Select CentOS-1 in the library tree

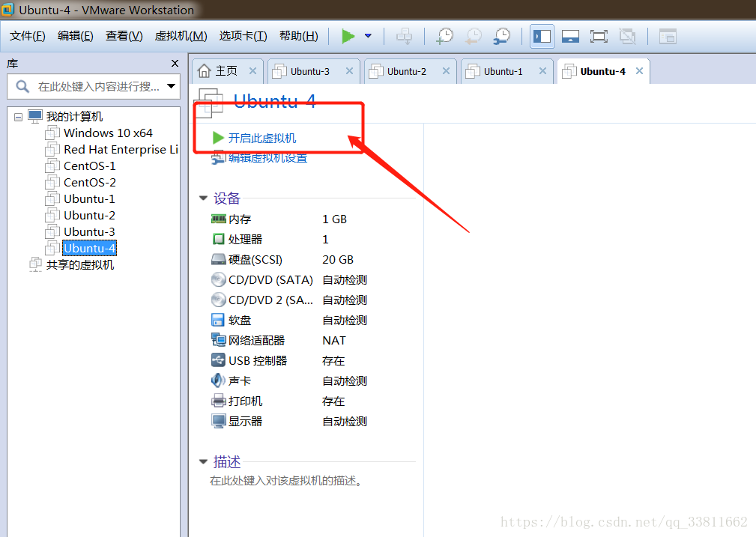(x=90, y=166)
